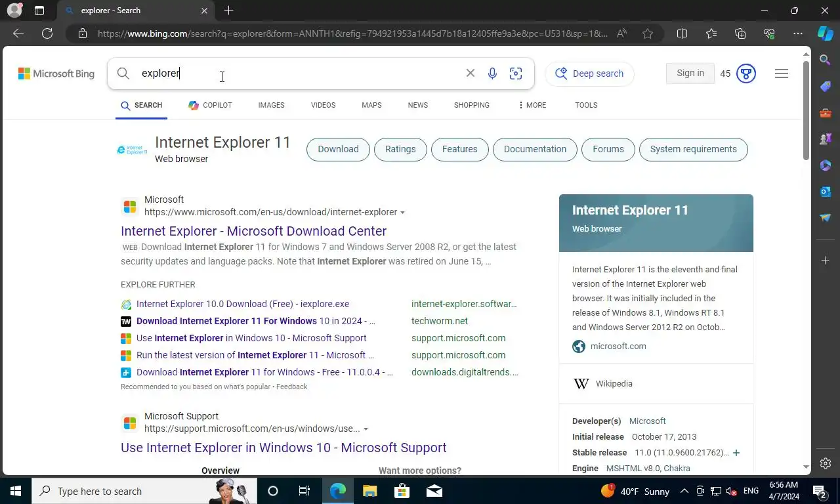The image size is (840, 504).
Task: Switch to the SHOPPING tab
Action: point(471,105)
